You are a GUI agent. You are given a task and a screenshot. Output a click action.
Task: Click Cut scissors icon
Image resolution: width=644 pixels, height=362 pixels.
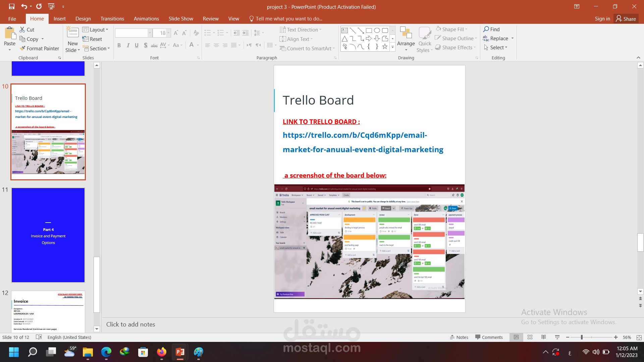tap(22, 29)
